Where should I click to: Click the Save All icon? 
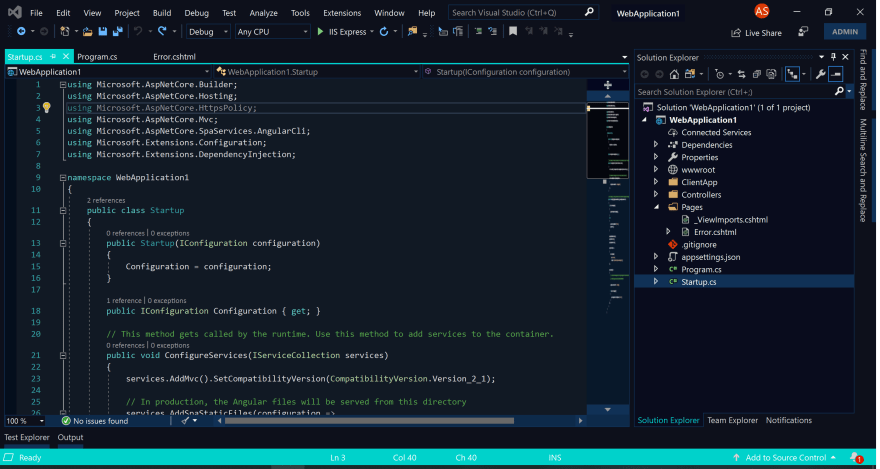click(118, 32)
